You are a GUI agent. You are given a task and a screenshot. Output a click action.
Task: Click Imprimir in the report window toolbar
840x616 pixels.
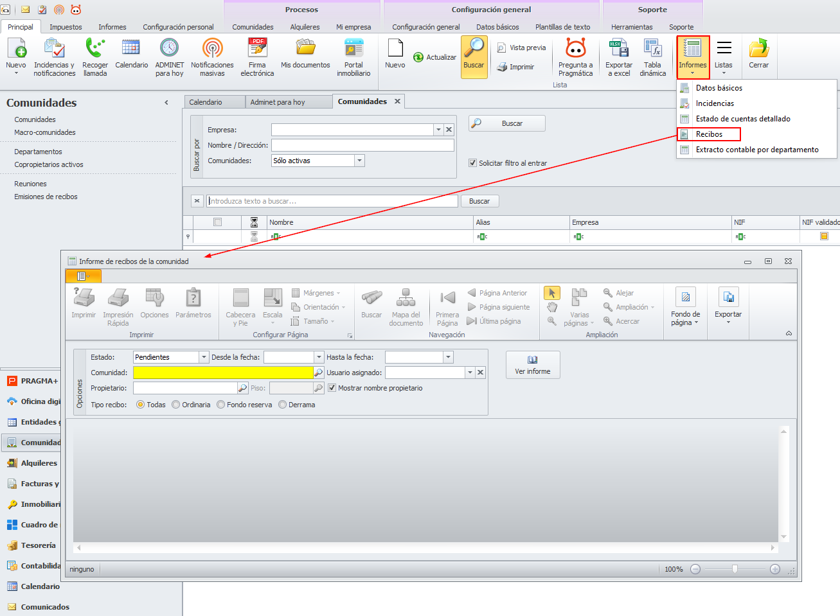[84, 303]
